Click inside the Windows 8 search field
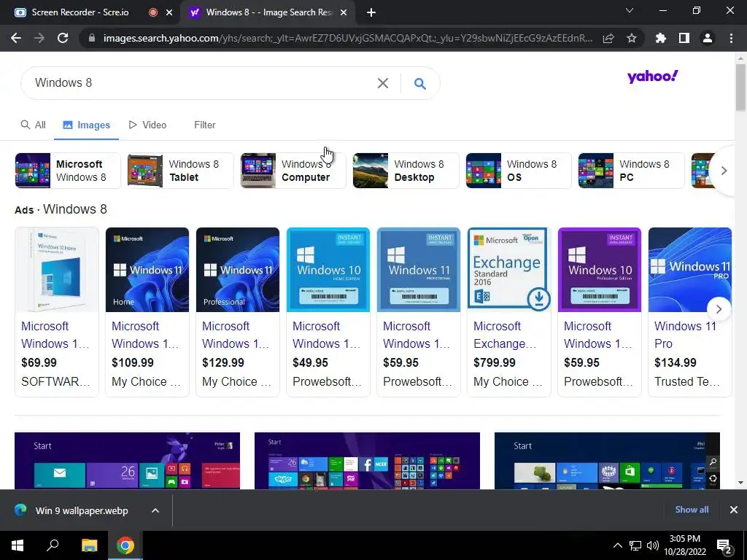Viewport: 747px width, 560px height. [200, 83]
